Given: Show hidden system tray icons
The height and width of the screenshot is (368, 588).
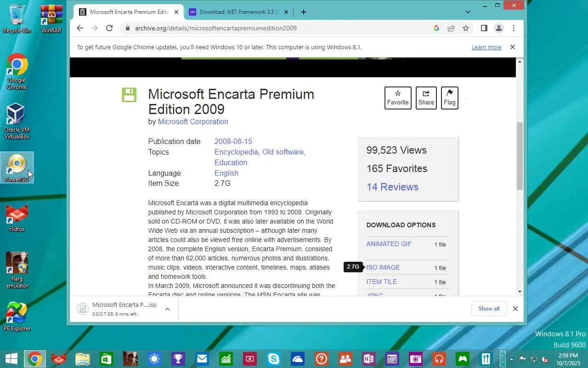Looking at the screenshot, I should point(512,359).
